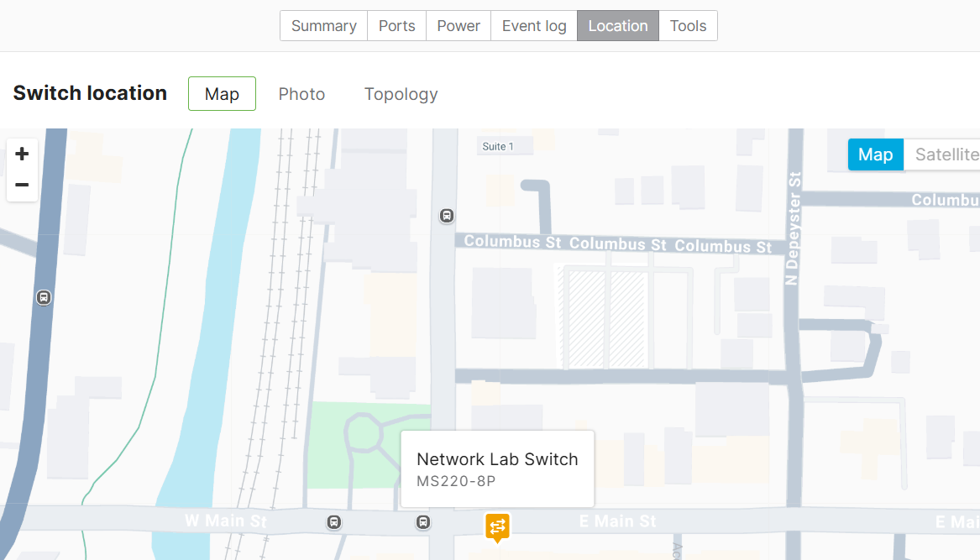Select the Map view under Switch location
Screen dimensions: 980x560
pyautogui.click(x=222, y=94)
